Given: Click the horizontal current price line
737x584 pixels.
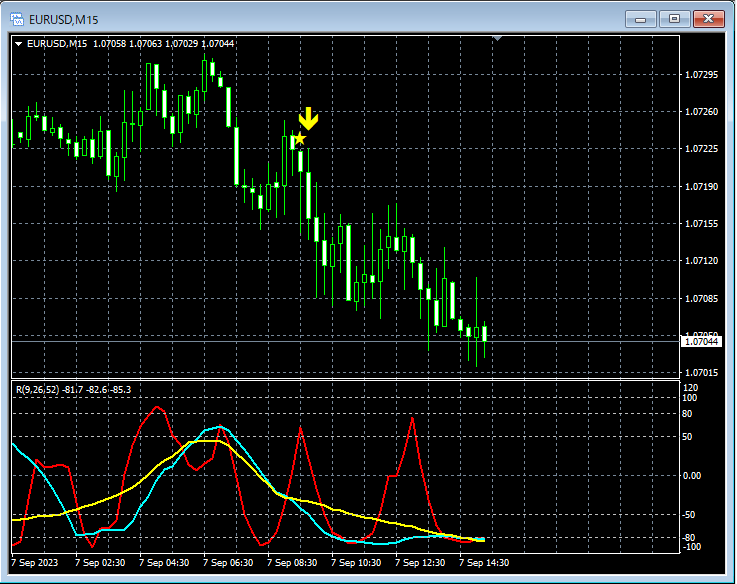Looking at the screenshot, I should (345, 341).
